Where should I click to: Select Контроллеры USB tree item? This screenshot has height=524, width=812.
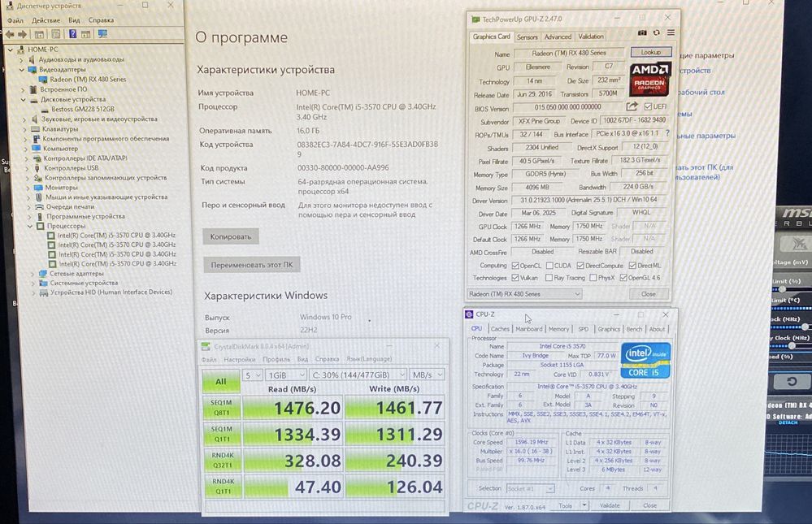67,168
